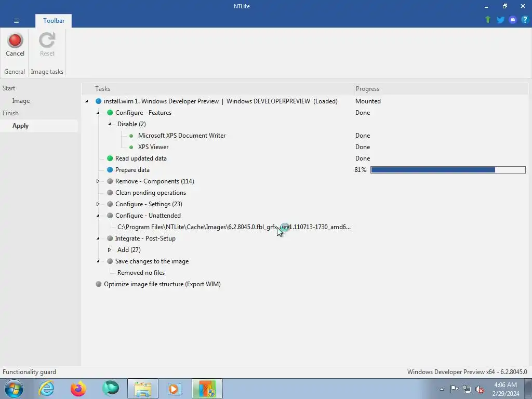The image size is (532, 399).
Task: Collapse Save changes to the image
Action: [98, 261]
